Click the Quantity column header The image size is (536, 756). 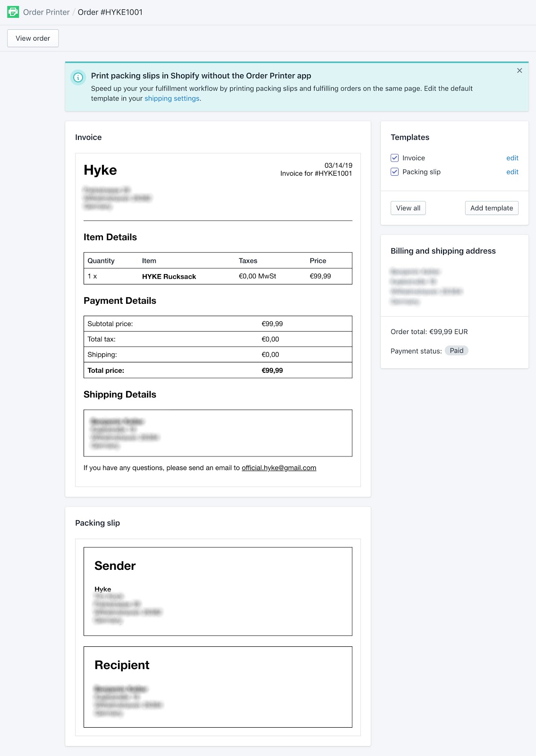click(x=101, y=261)
